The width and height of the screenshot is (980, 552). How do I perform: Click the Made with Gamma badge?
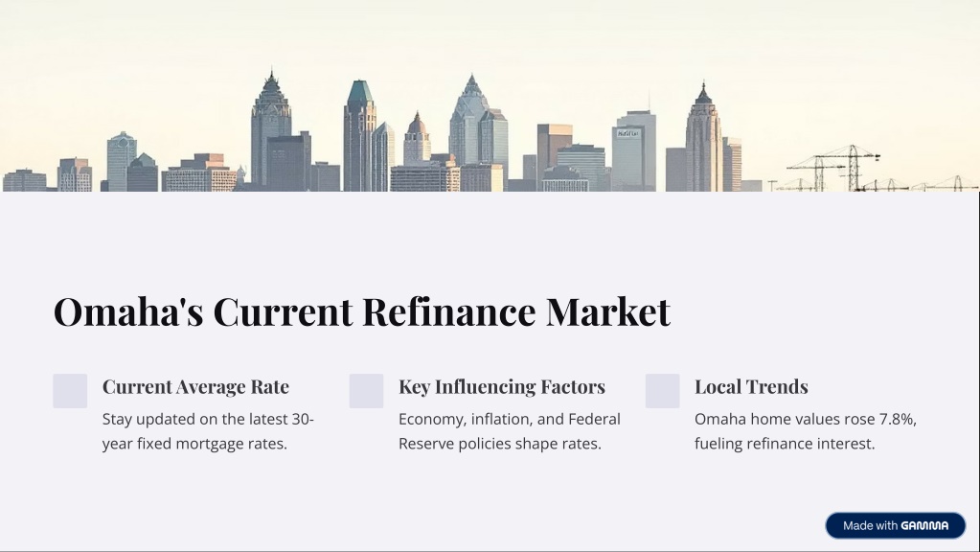(895, 525)
